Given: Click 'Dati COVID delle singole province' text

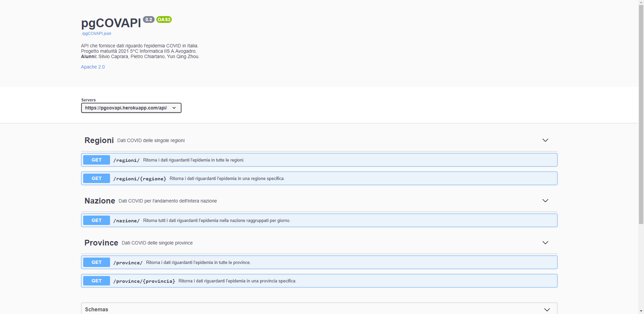Looking at the screenshot, I should click(x=157, y=243).
